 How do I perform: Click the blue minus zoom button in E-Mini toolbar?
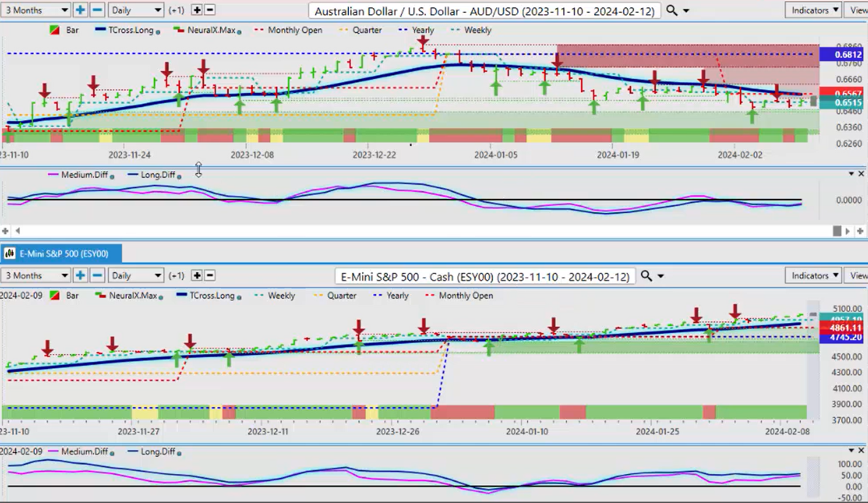pyautogui.click(x=97, y=275)
